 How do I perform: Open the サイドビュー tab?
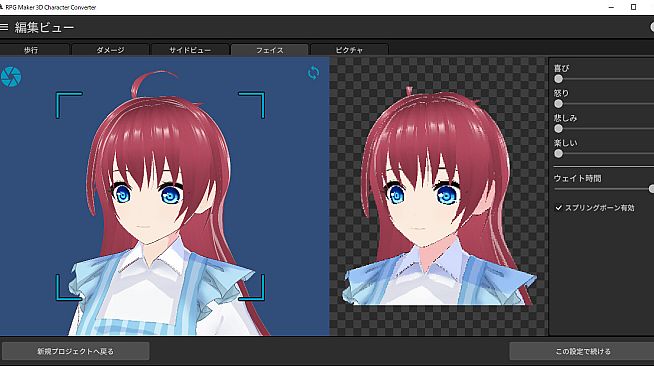[190, 50]
